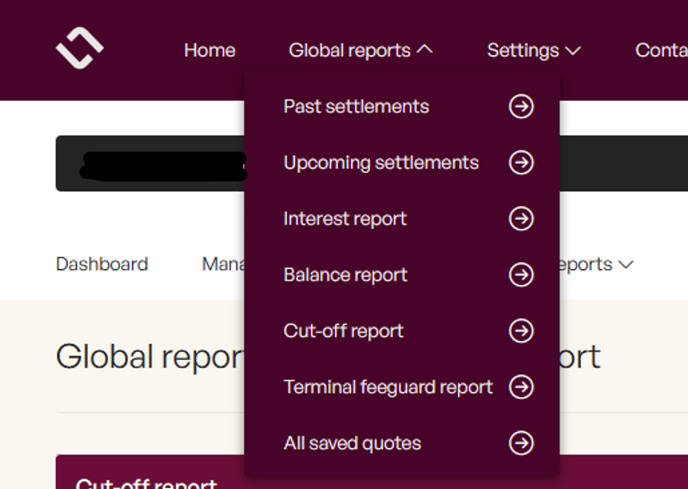Click arrow icon beside Terminal feeguard report
Image resolution: width=688 pixels, height=489 pixels.
coord(521,387)
